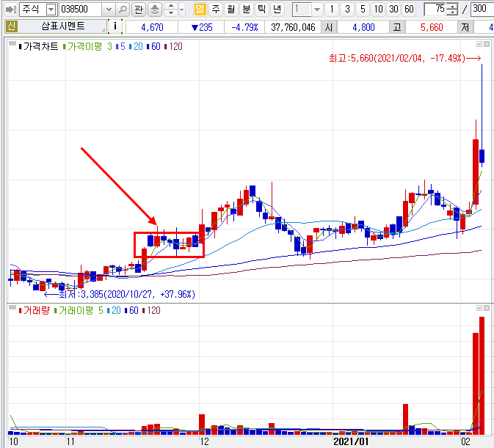Image resolution: width=494 pixels, height=448 pixels.
Task: Select interval button 60
Action: coord(410,10)
